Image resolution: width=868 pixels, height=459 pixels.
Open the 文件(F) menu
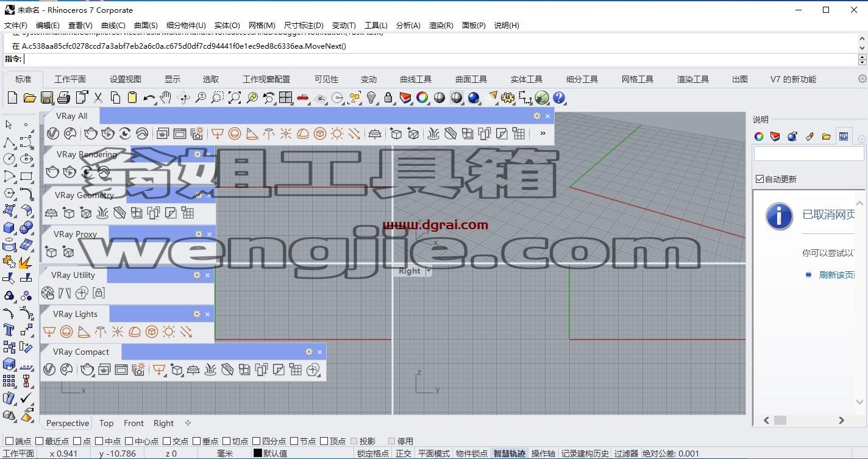click(x=16, y=25)
